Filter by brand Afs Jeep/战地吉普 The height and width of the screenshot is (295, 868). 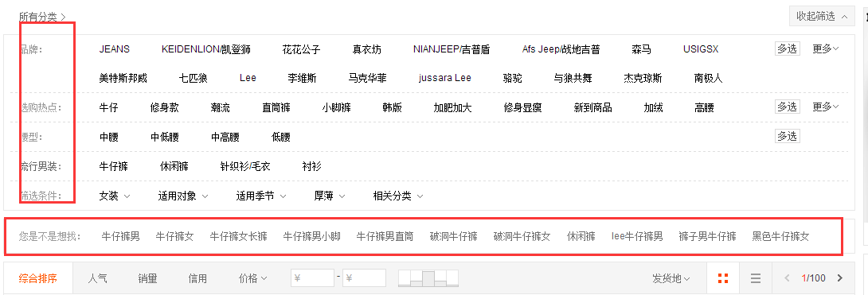click(561, 49)
